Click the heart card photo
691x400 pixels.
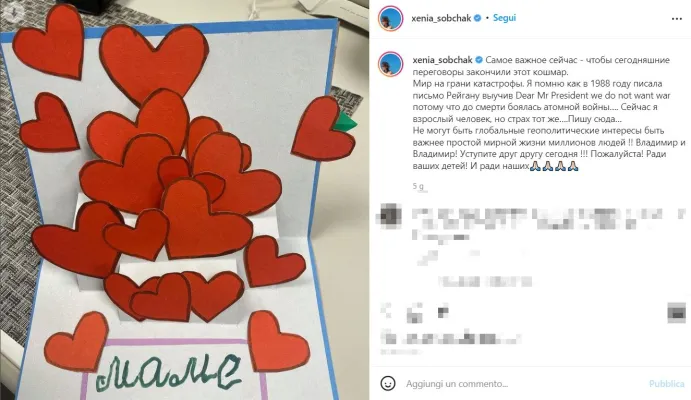click(x=185, y=200)
